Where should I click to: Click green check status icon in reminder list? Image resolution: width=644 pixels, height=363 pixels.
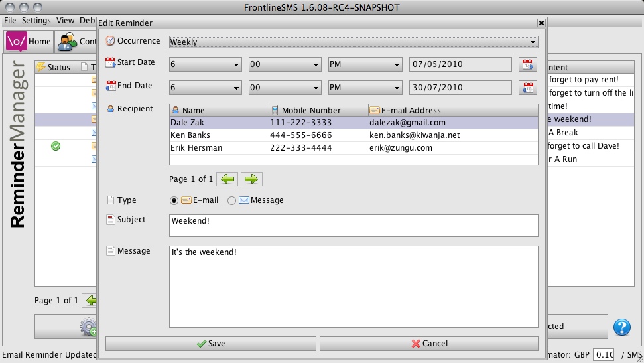click(56, 146)
